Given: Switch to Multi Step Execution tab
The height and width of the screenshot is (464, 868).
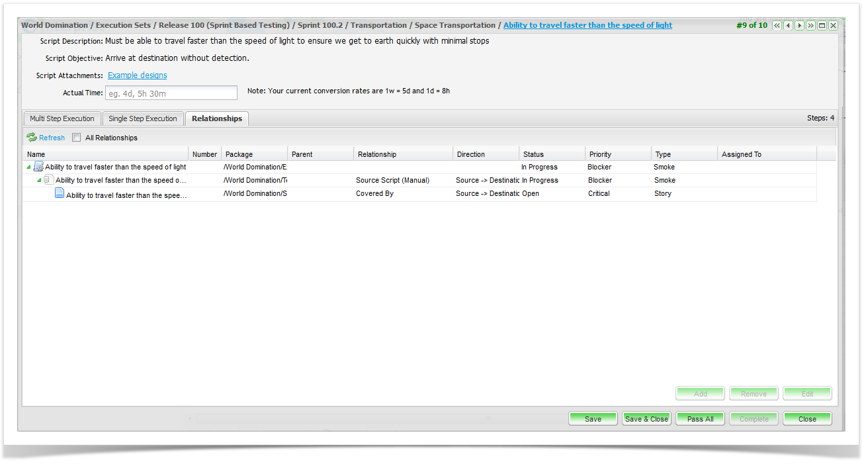Looking at the screenshot, I should pos(62,118).
